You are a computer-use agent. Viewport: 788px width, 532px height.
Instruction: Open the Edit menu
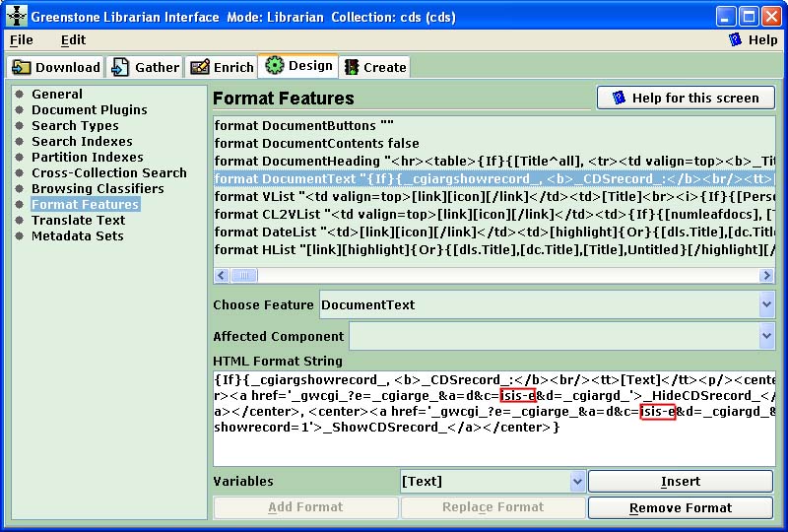point(73,40)
